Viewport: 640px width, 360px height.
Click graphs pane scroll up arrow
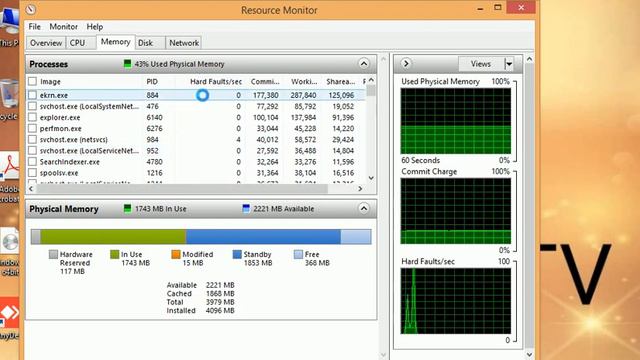(x=529, y=59)
